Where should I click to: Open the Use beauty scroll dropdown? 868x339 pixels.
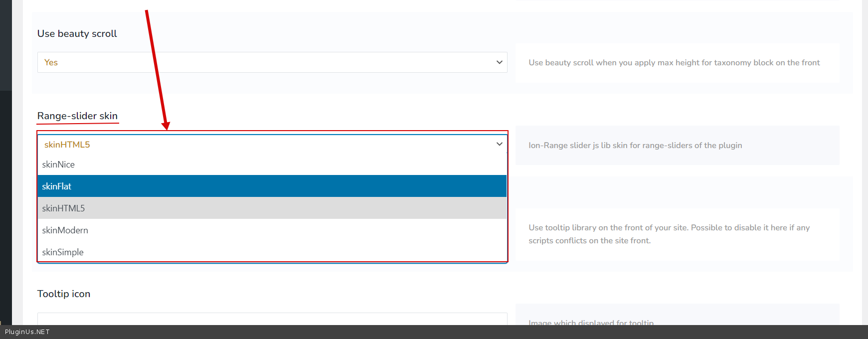click(x=272, y=62)
